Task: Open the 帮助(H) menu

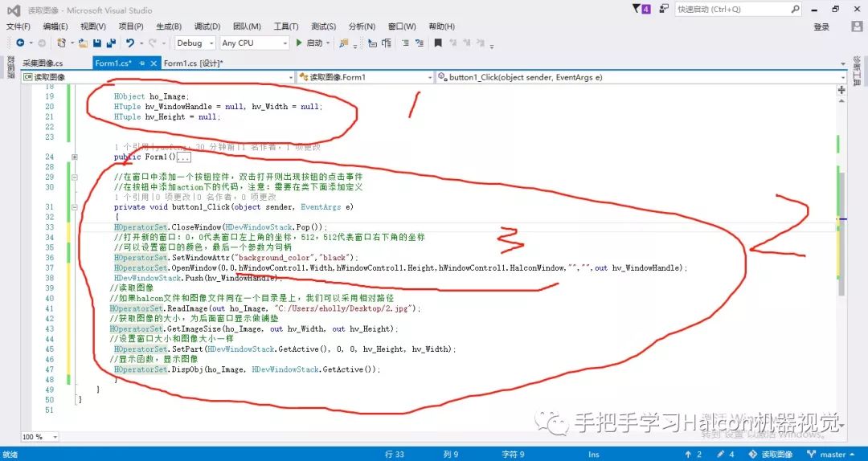Action: [x=442, y=26]
